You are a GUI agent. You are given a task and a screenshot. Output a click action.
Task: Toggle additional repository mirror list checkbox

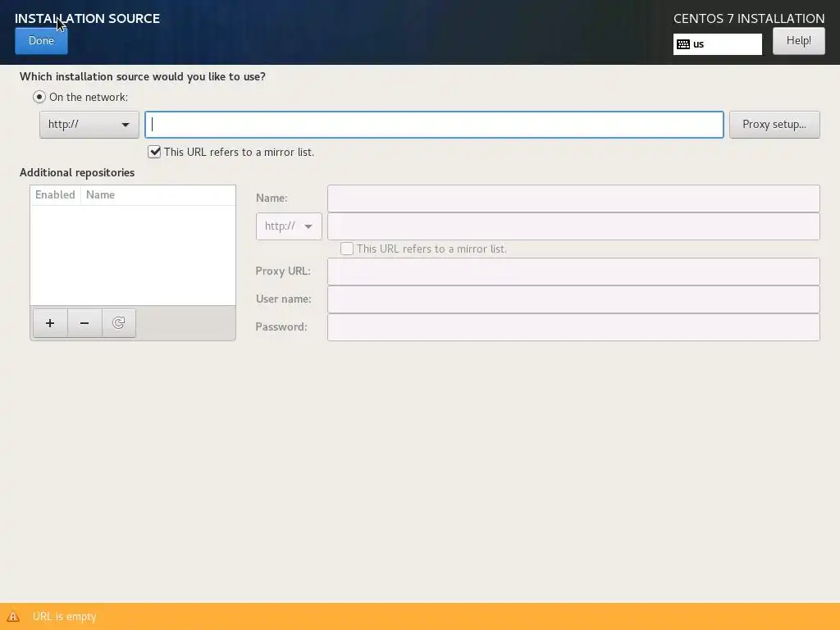tap(347, 249)
